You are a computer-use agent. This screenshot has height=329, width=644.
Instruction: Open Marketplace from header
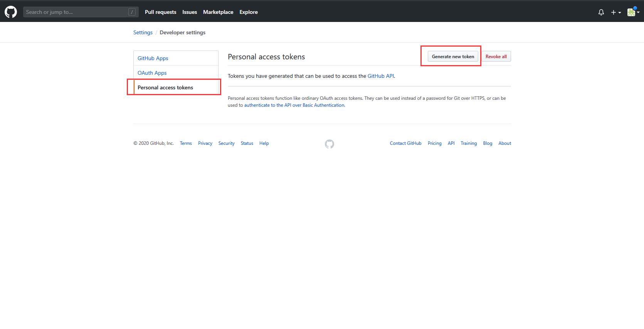218,12
